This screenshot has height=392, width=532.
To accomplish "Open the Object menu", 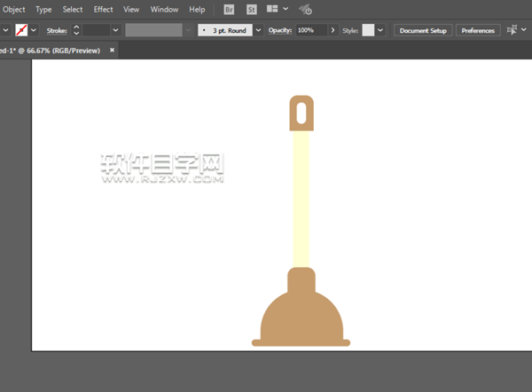I will click(14, 9).
